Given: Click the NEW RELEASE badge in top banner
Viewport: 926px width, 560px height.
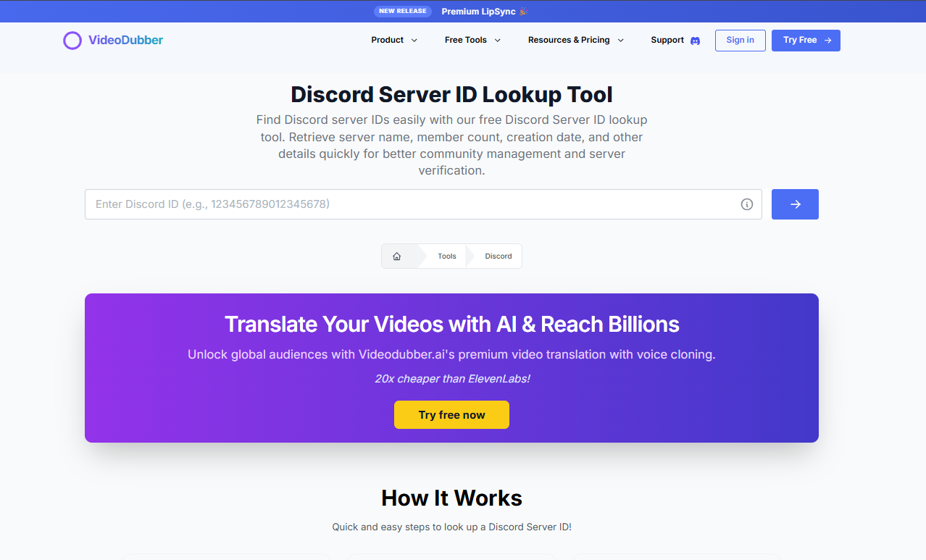Looking at the screenshot, I should 403,11.
